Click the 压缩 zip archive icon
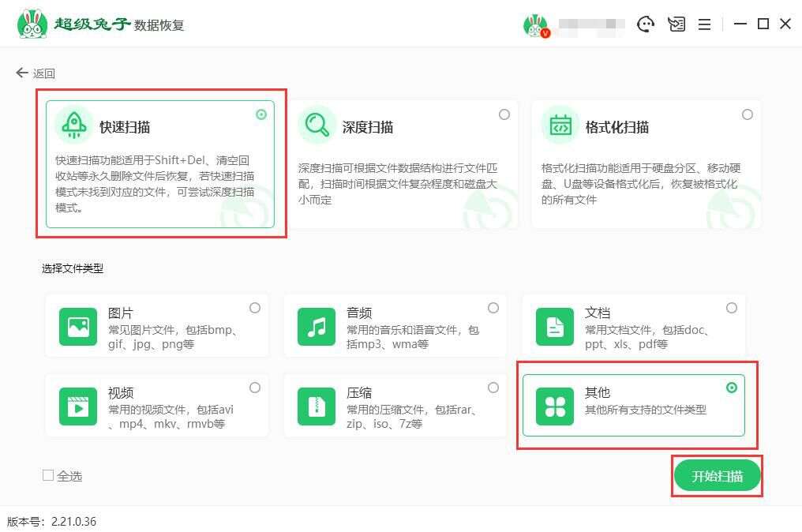802x532 pixels. click(x=317, y=406)
